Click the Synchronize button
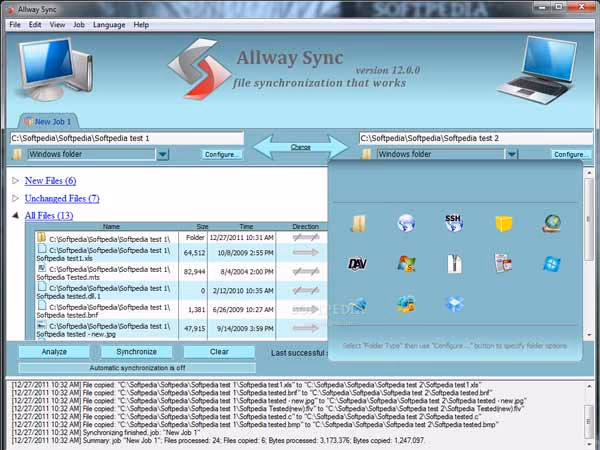Viewport: 600px width, 450px height. [x=137, y=352]
